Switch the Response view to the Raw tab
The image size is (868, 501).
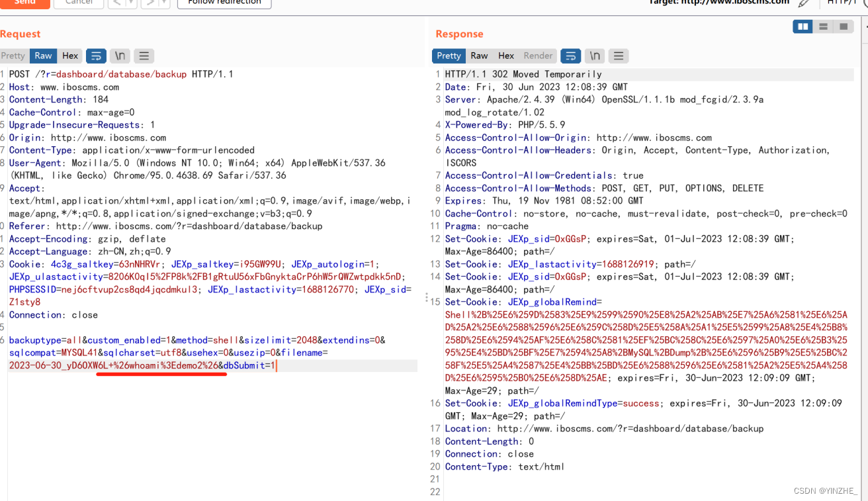[x=480, y=56]
